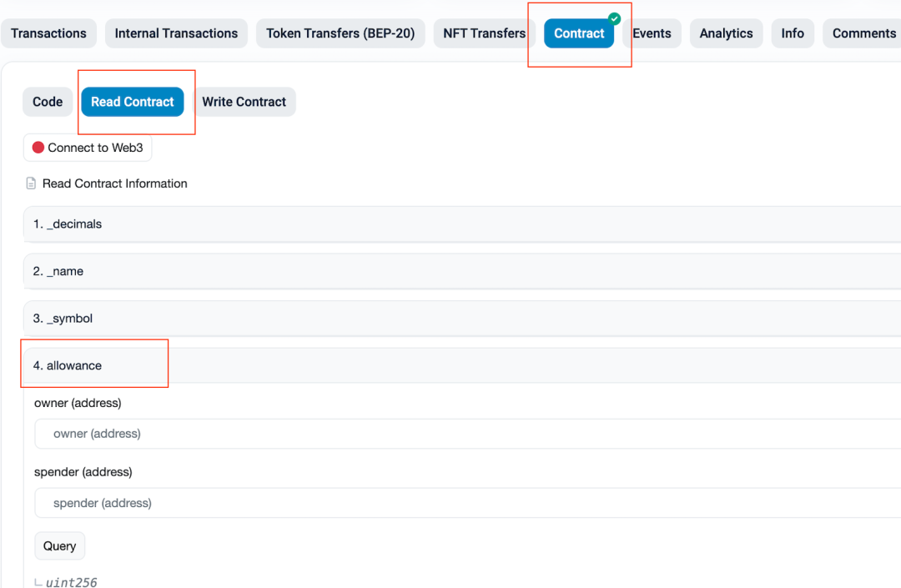
Task: Open the Analytics tab
Action: 726,33
